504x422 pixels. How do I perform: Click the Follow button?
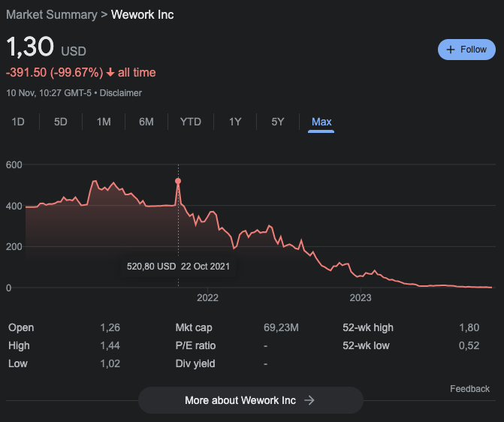[x=466, y=50]
